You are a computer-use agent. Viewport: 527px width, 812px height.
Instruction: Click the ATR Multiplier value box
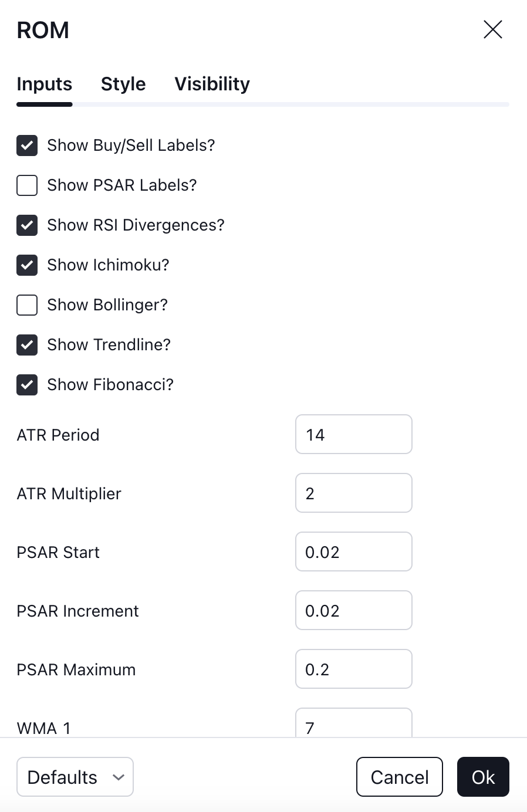click(x=354, y=493)
